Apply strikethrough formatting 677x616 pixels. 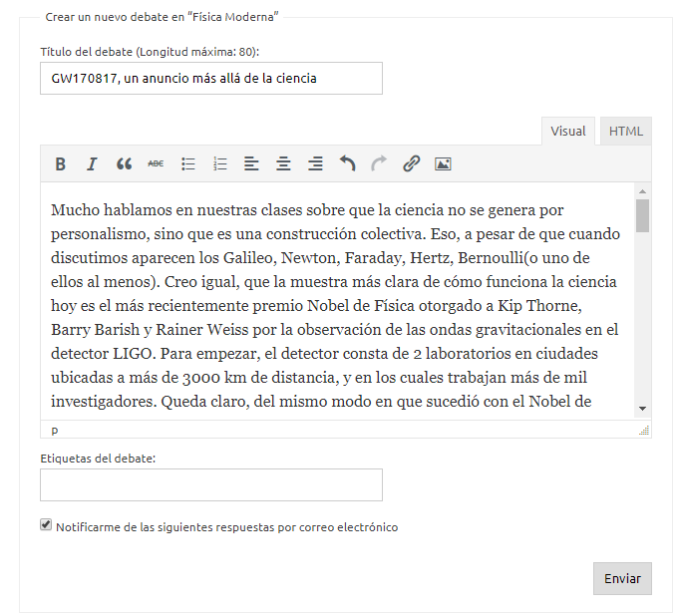156,164
